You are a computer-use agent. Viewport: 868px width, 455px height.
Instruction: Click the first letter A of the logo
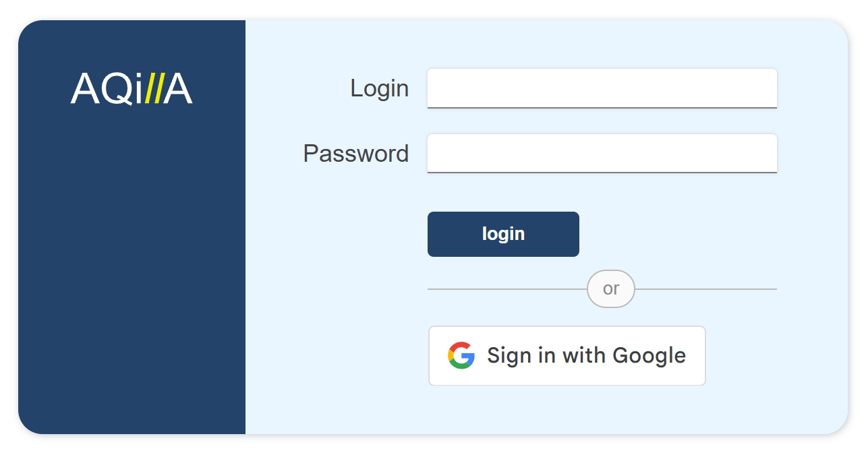(86, 89)
